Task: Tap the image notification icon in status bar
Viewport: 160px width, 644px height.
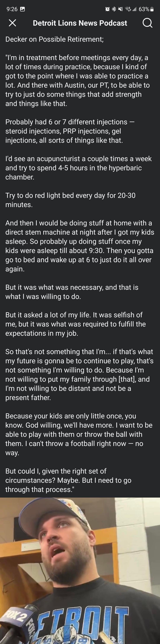Action: click(22, 9)
